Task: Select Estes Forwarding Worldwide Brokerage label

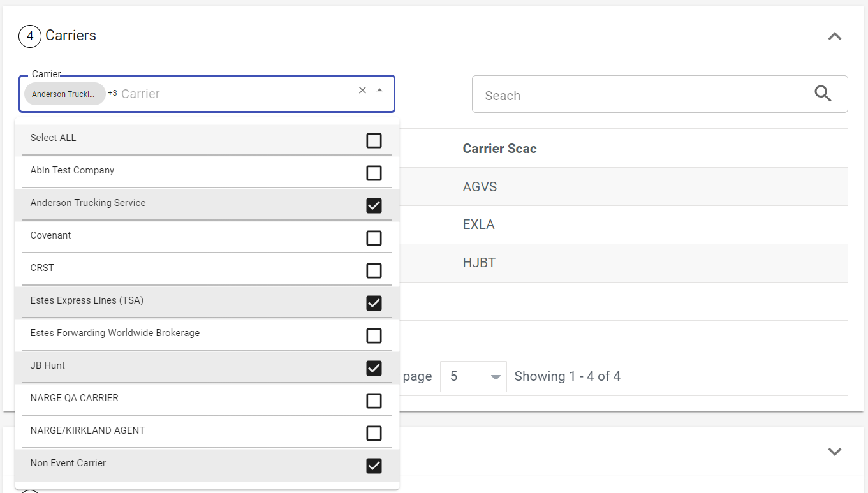Action: (x=115, y=333)
